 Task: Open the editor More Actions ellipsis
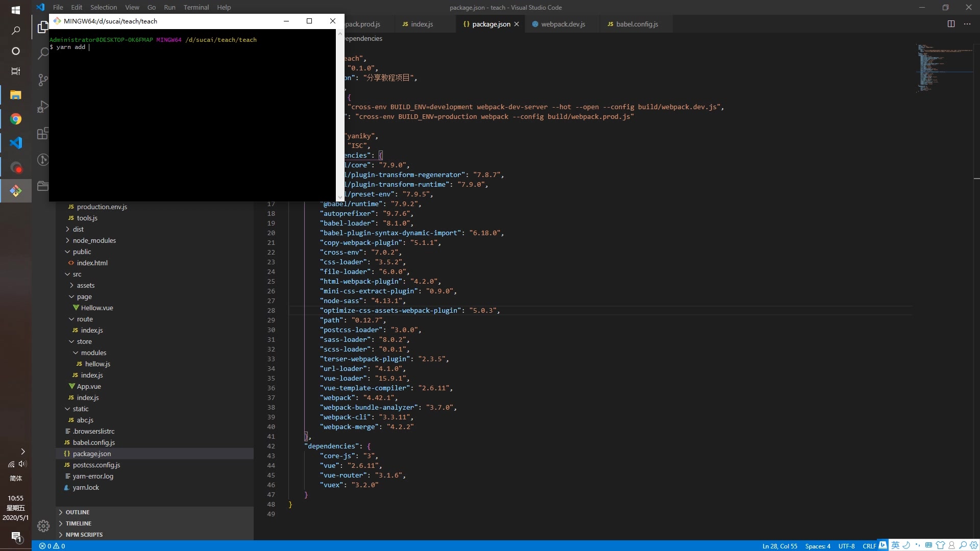click(967, 24)
